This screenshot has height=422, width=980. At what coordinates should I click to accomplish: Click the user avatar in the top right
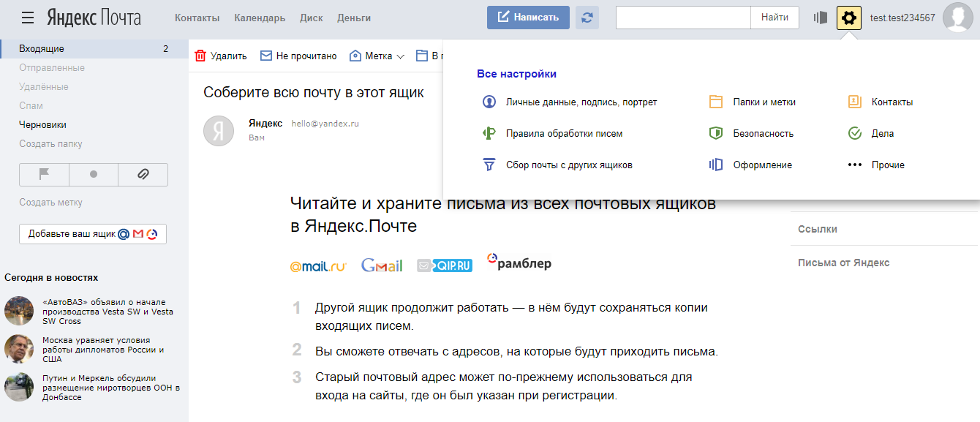point(957,18)
